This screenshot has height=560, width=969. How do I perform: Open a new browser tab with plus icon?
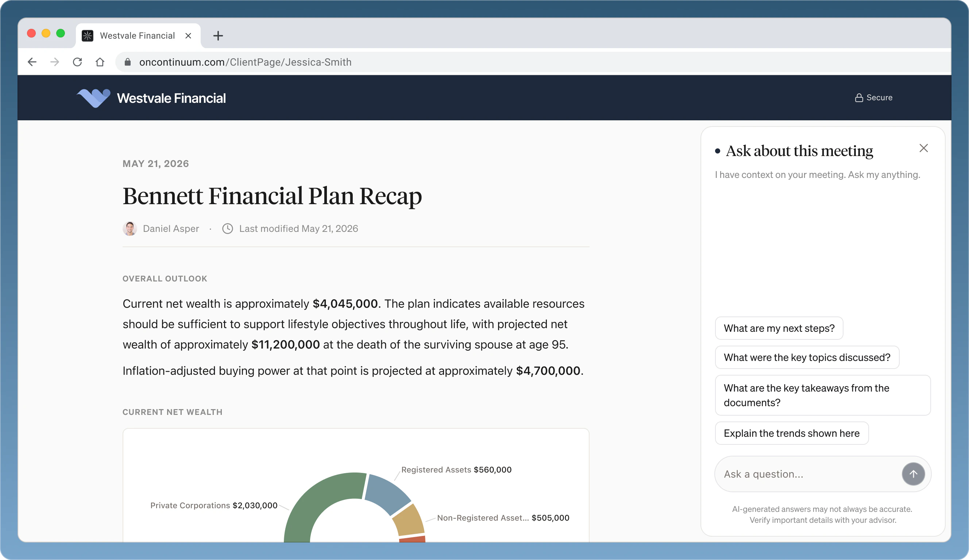218,36
